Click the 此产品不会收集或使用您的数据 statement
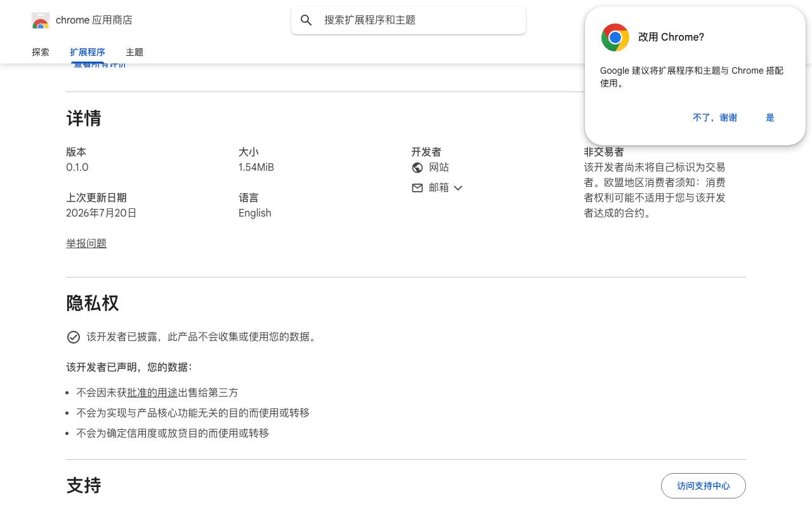Viewport: 812px width, 508px height. pyautogui.click(x=202, y=337)
